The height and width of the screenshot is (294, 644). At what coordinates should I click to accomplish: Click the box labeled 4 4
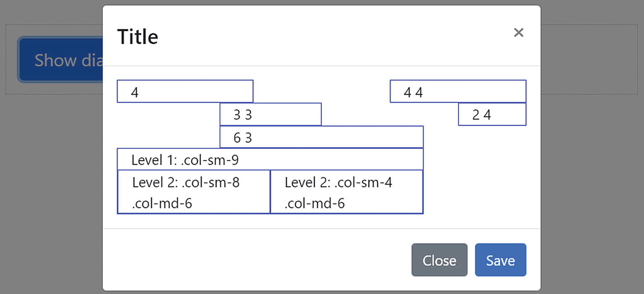[457, 91]
